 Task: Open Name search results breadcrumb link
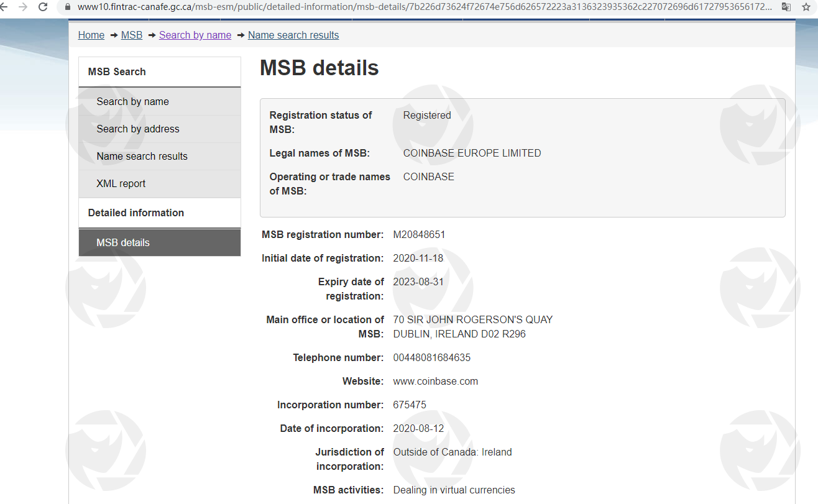pyautogui.click(x=293, y=35)
